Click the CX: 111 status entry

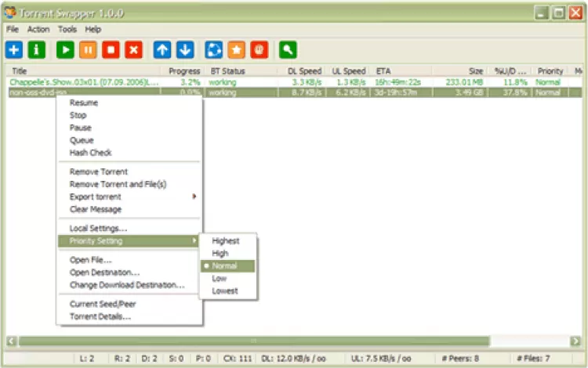click(238, 359)
